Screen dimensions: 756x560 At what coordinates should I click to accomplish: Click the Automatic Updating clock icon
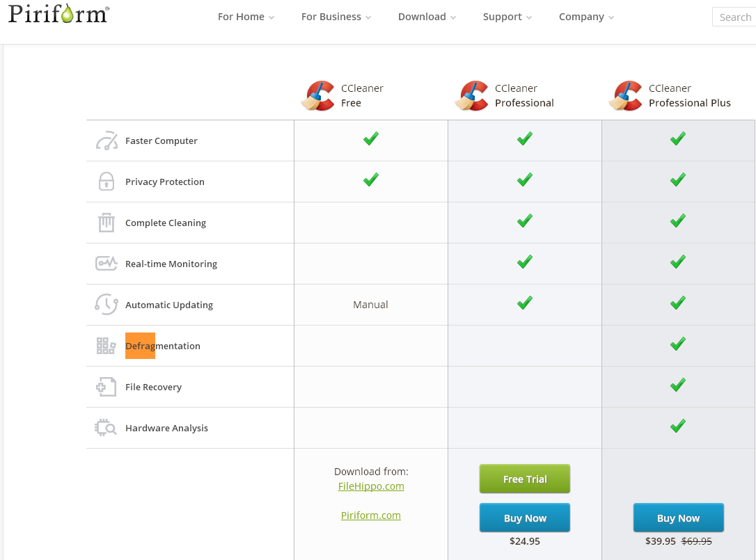tap(107, 305)
